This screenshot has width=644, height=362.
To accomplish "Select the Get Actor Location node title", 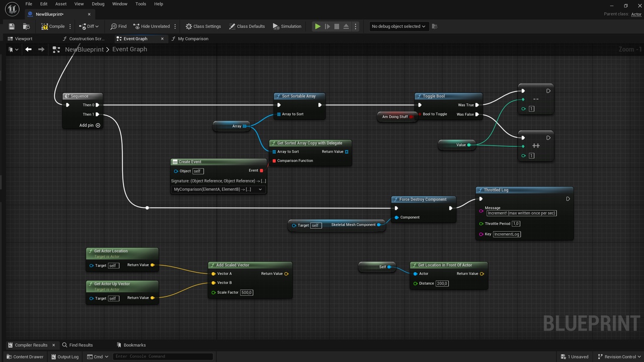I will point(111,251).
